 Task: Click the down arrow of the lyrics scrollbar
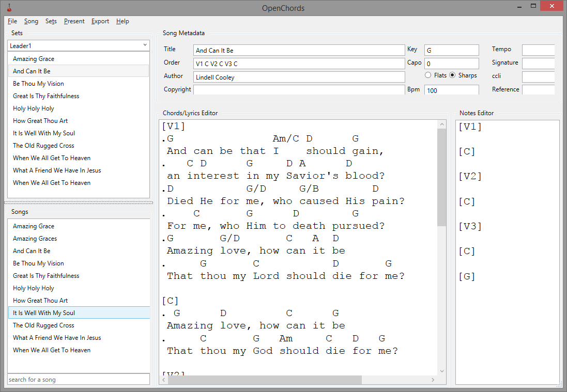pos(441,370)
